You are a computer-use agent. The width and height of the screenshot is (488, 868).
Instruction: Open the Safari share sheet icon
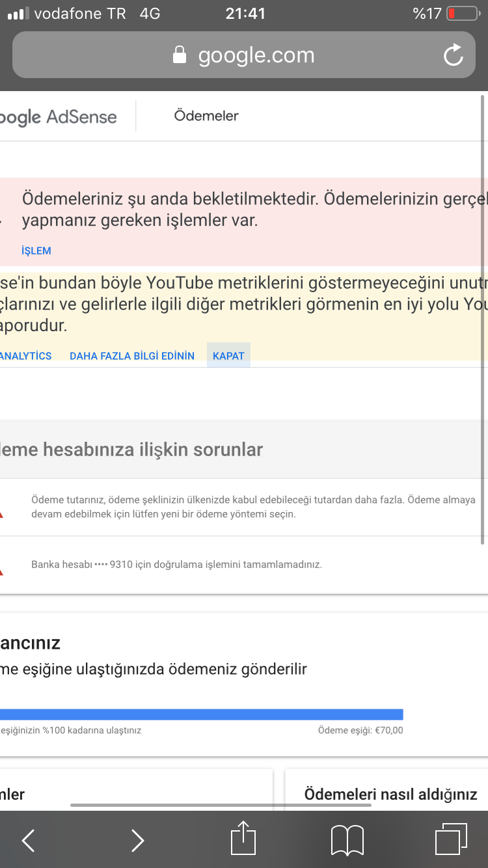(x=243, y=837)
